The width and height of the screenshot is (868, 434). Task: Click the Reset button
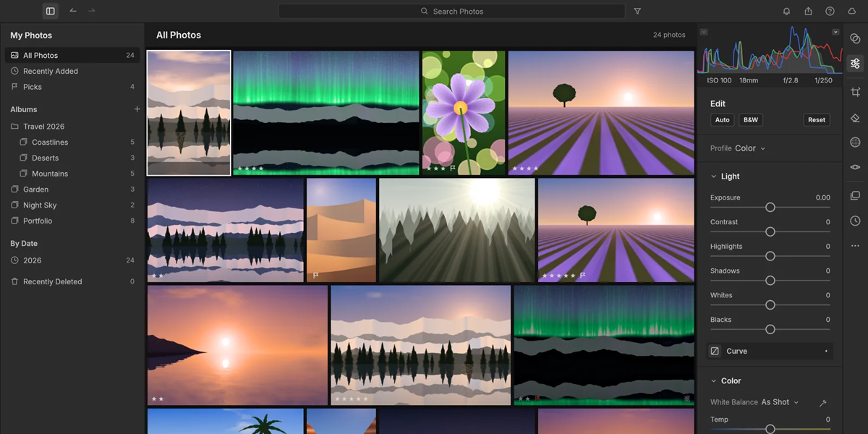tap(817, 120)
